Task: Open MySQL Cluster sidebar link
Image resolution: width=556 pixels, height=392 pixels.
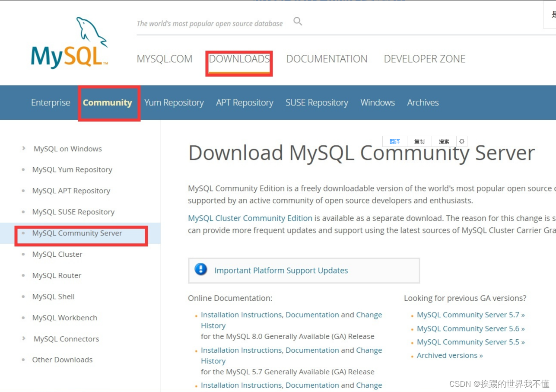Action: (x=57, y=254)
